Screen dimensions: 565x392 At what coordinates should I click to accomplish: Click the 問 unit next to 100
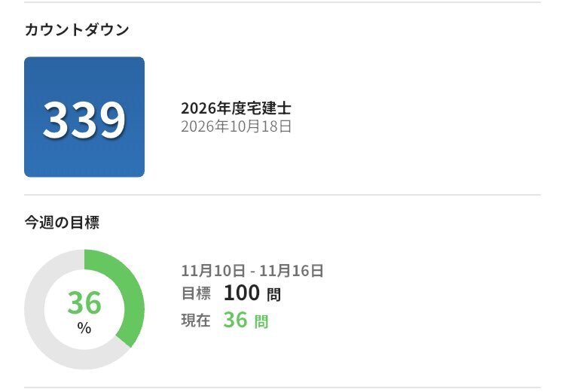274,295
